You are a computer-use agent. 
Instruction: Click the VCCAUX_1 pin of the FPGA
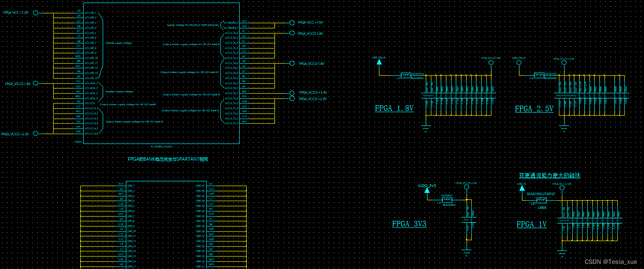[92, 83]
